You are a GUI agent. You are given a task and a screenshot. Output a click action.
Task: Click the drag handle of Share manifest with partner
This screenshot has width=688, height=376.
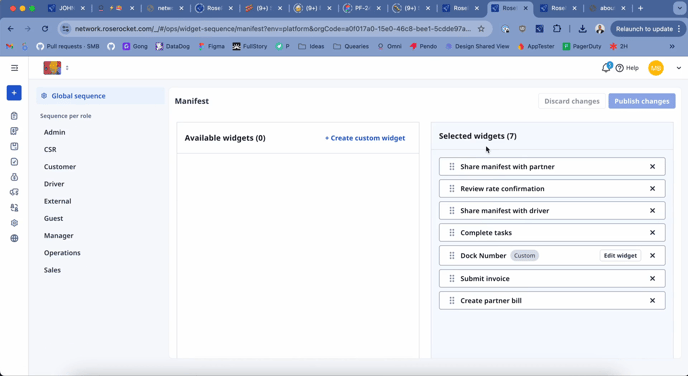[x=452, y=167]
